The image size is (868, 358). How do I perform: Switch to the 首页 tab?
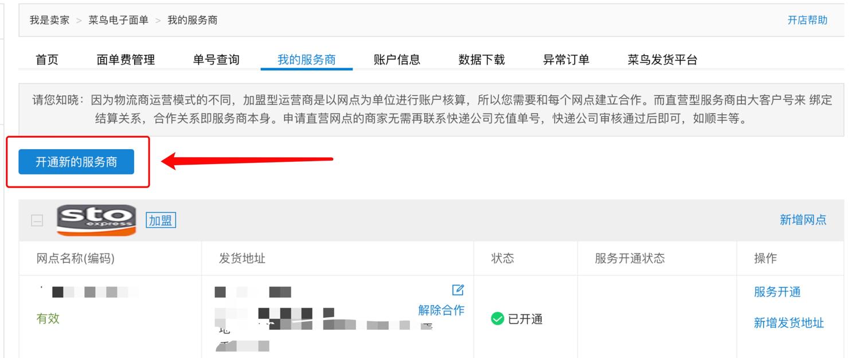pos(46,59)
